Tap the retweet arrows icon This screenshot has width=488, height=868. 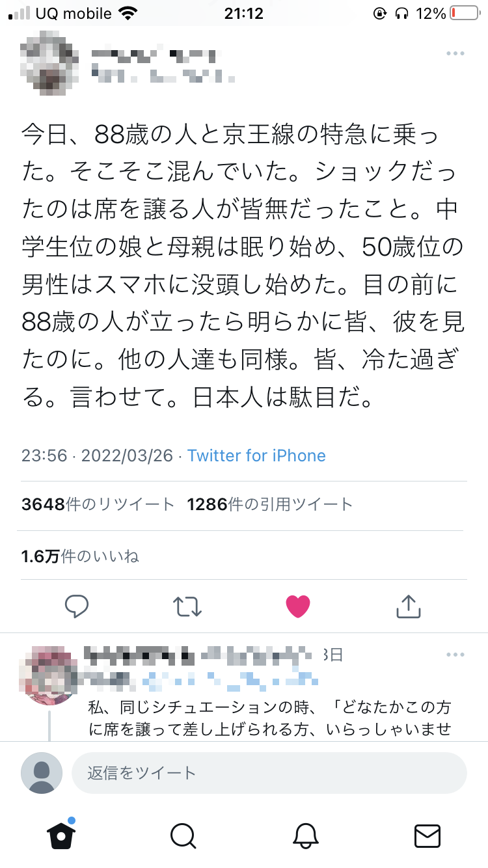tap(187, 606)
